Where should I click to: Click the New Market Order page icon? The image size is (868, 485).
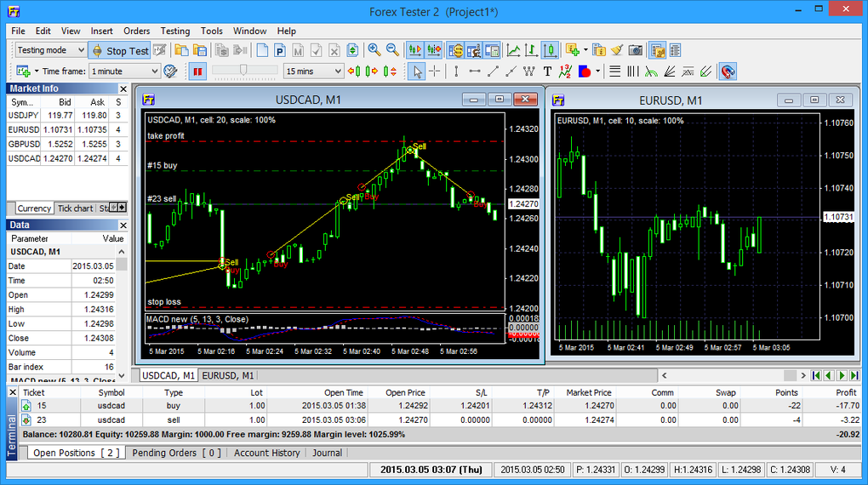pyautogui.click(x=262, y=50)
